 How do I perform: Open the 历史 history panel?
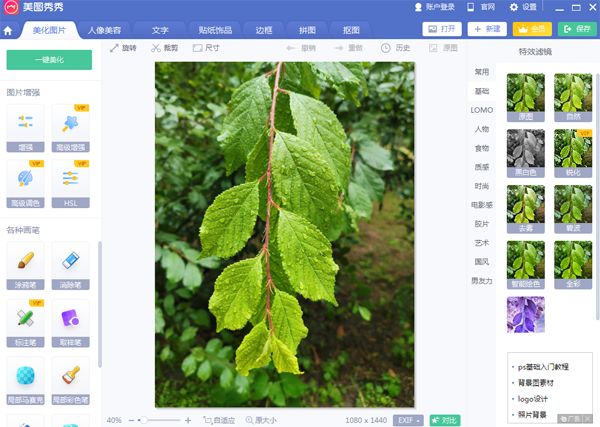click(395, 48)
